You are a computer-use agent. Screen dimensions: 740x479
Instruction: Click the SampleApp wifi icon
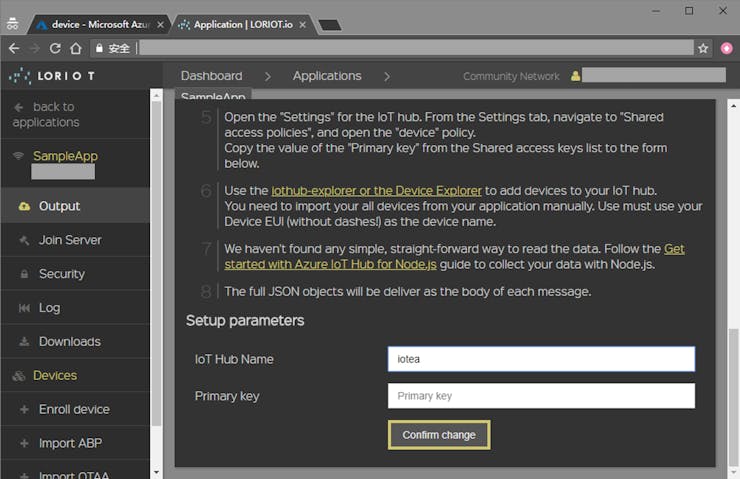(18, 156)
